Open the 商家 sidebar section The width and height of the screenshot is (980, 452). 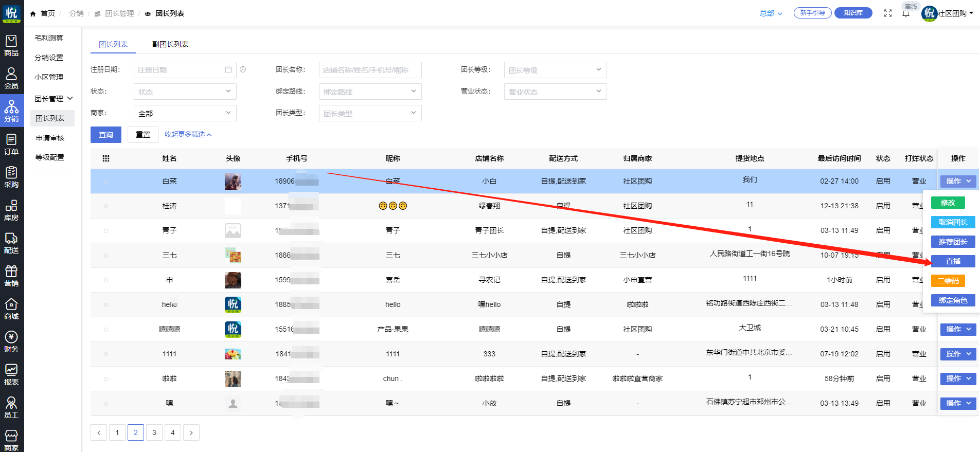(11, 440)
